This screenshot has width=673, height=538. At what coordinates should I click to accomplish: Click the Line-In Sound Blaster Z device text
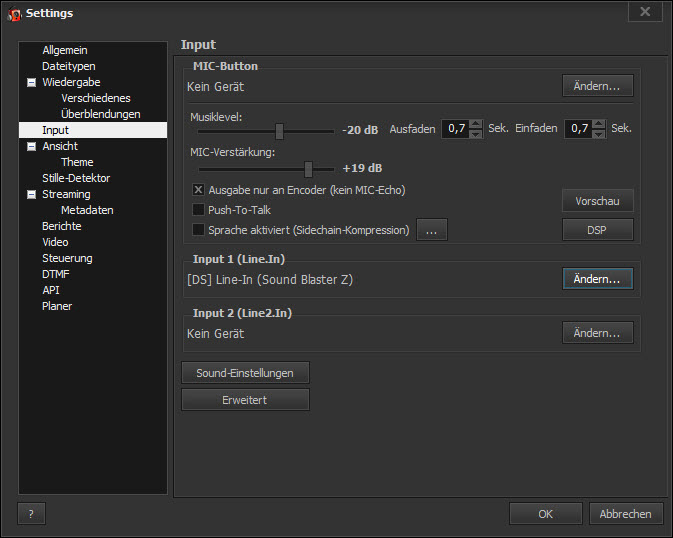(x=270, y=280)
